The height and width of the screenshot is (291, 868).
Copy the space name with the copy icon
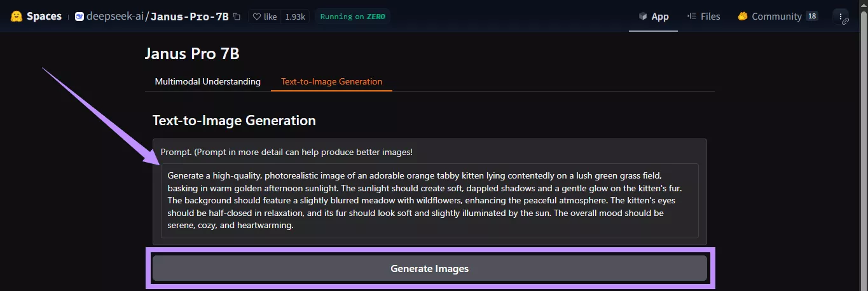click(237, 17)
